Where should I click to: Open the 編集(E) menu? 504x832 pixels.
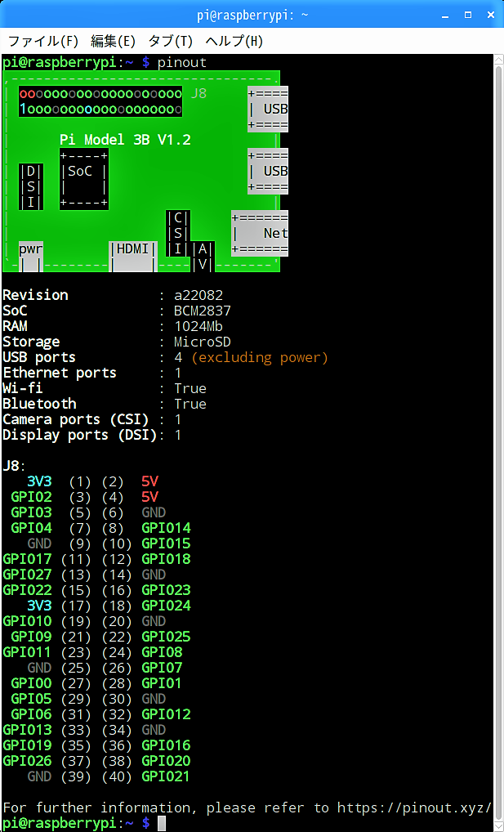113,41
